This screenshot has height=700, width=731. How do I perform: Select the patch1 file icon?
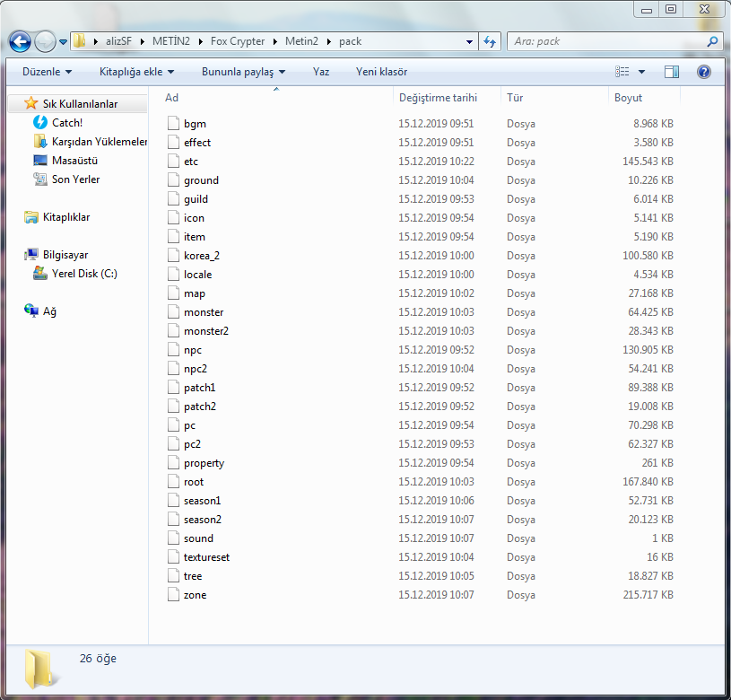coord(173,388)
